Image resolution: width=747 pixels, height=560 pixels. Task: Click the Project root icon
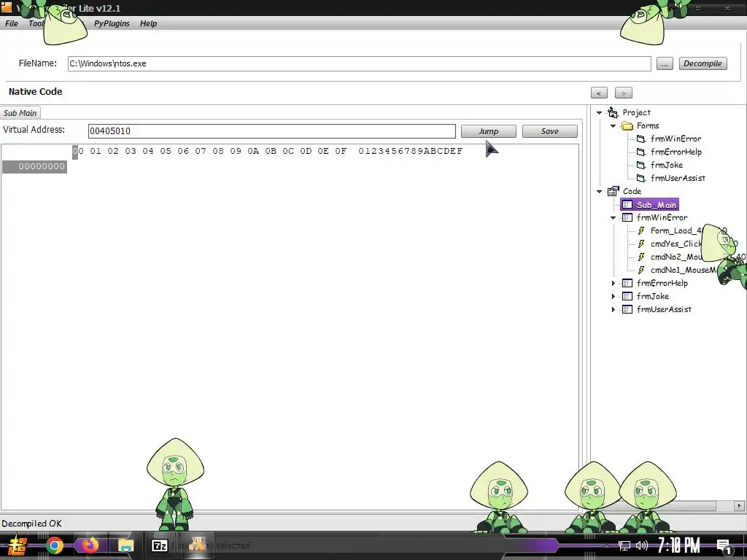point(613,112)
